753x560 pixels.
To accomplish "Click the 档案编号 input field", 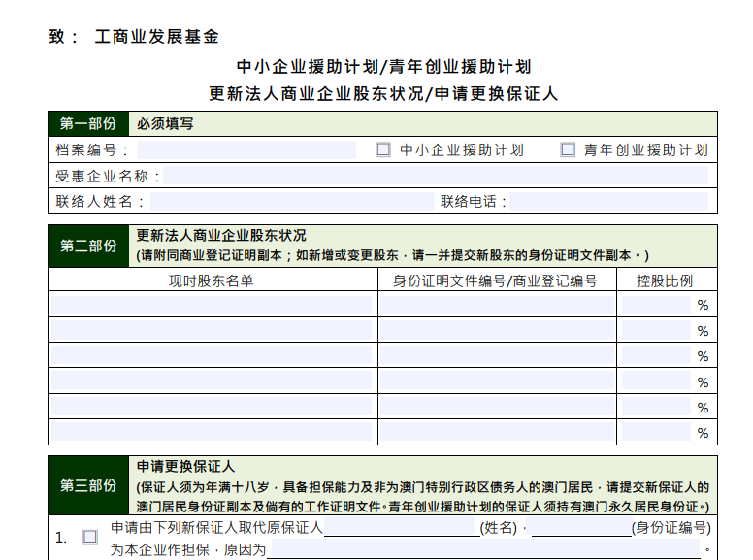I will click(x=246, y=149).
